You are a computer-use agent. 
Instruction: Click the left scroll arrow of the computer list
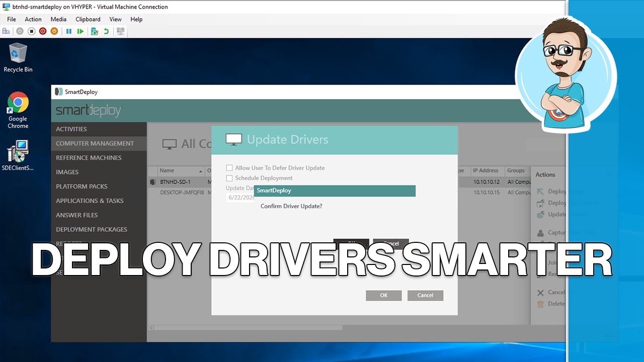tap(150, 328)
